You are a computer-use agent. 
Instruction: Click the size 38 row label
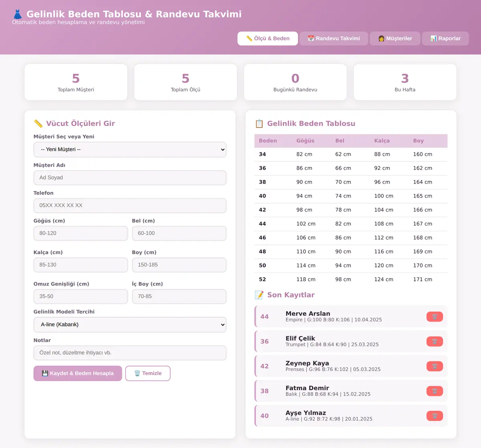point(263,182)
